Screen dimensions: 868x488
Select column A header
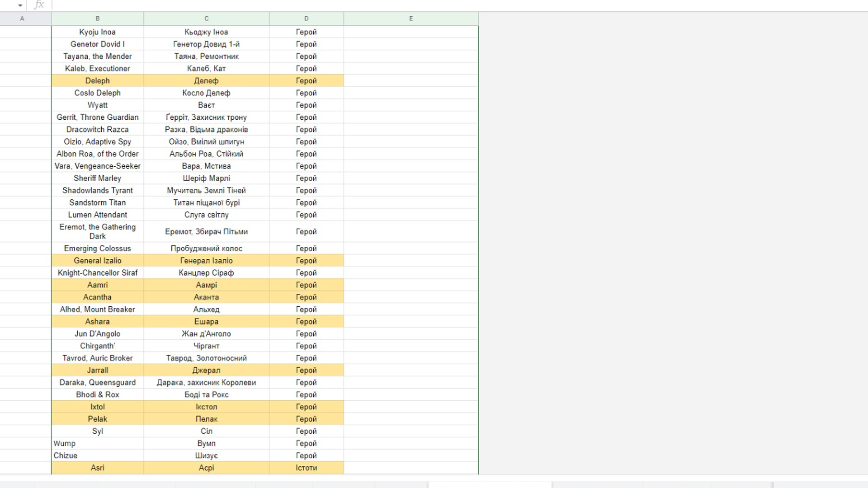tap(22, 19)
